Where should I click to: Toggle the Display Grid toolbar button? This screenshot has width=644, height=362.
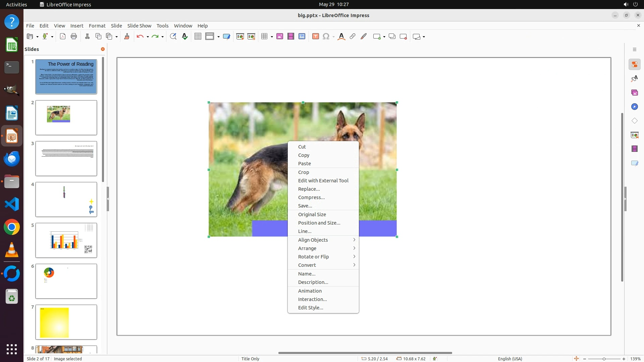pyautogui.click(x=198, y=37)
